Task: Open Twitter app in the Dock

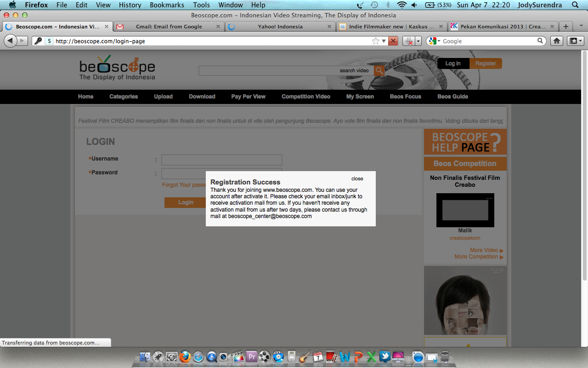Action: point(384,356)
